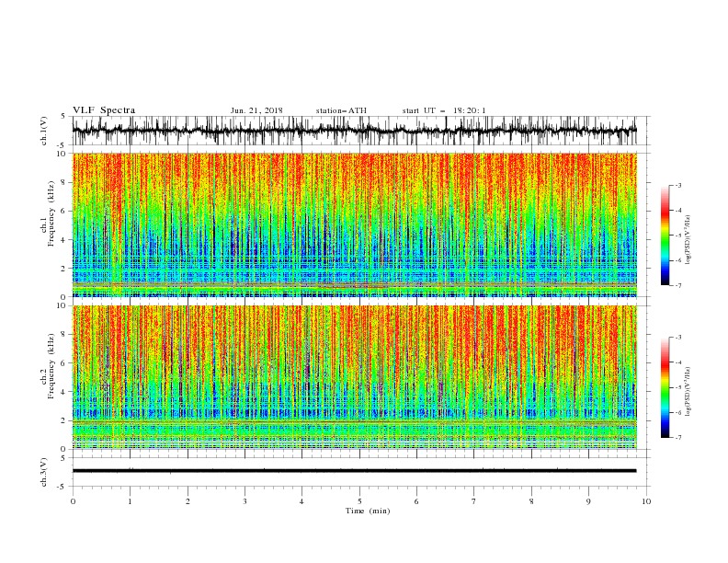The image size is (728, 563).
Task: Click the "0" tick on the time axis
Action: [73, 501]
